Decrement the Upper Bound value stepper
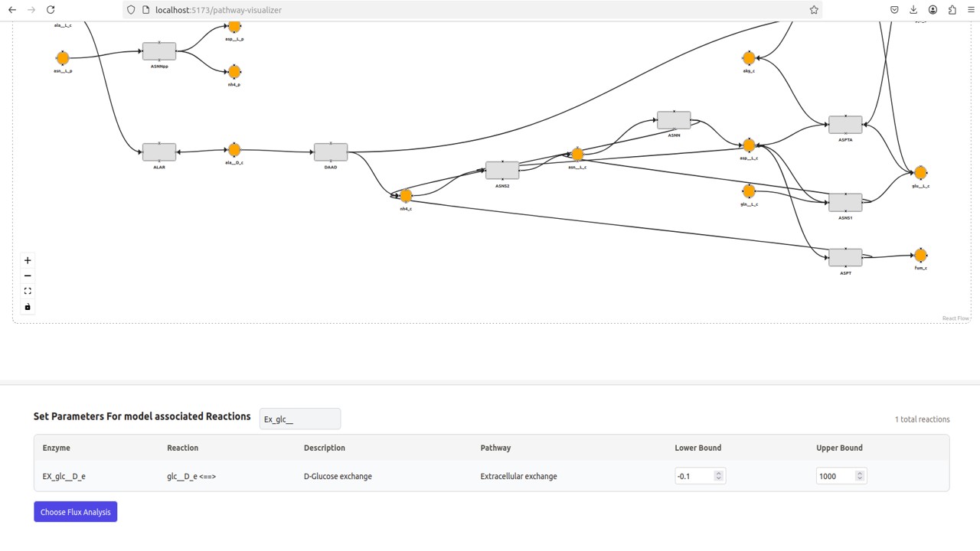Screen dimensions: 980x551 (x=859, y=479)
